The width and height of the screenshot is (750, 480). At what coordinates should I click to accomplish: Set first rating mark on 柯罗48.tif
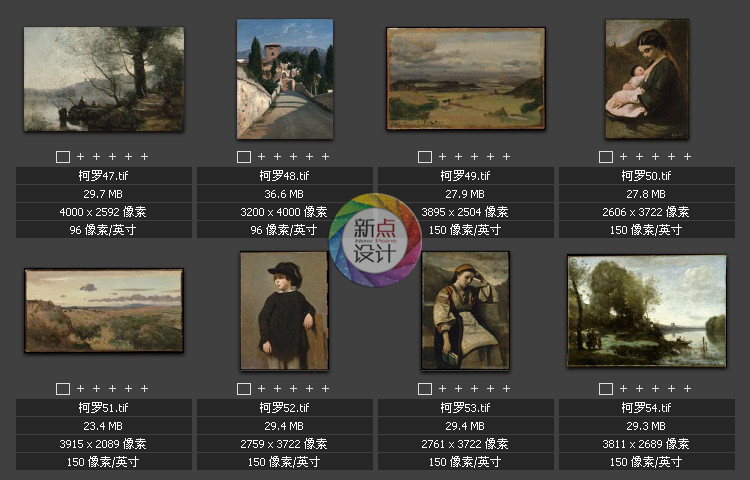pos(262,156)
